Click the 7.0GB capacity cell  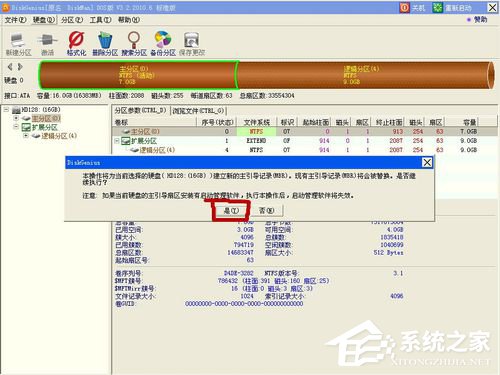469,132
